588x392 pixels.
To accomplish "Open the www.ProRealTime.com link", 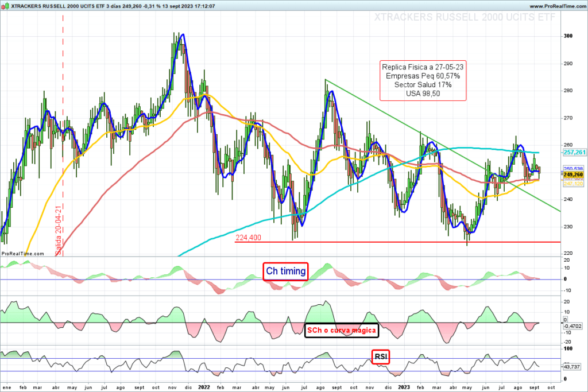I will [558, 6].
